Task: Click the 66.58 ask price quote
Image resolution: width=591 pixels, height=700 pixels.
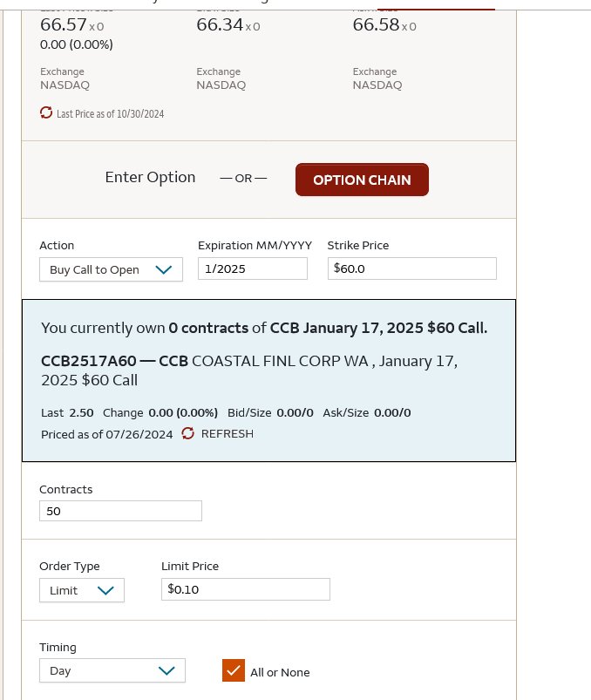Action: click(376, 24)
